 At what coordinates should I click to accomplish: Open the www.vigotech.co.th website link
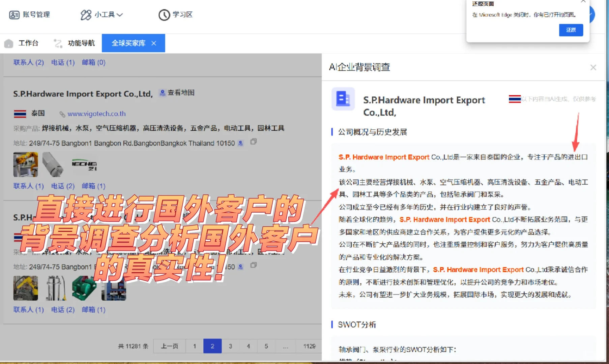click(x=97, y=114)
